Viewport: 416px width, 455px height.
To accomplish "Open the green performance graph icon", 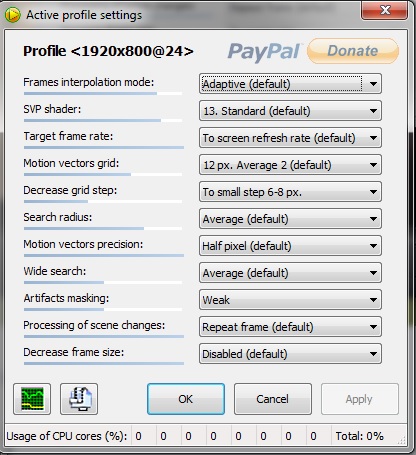I will coord(32,399).
